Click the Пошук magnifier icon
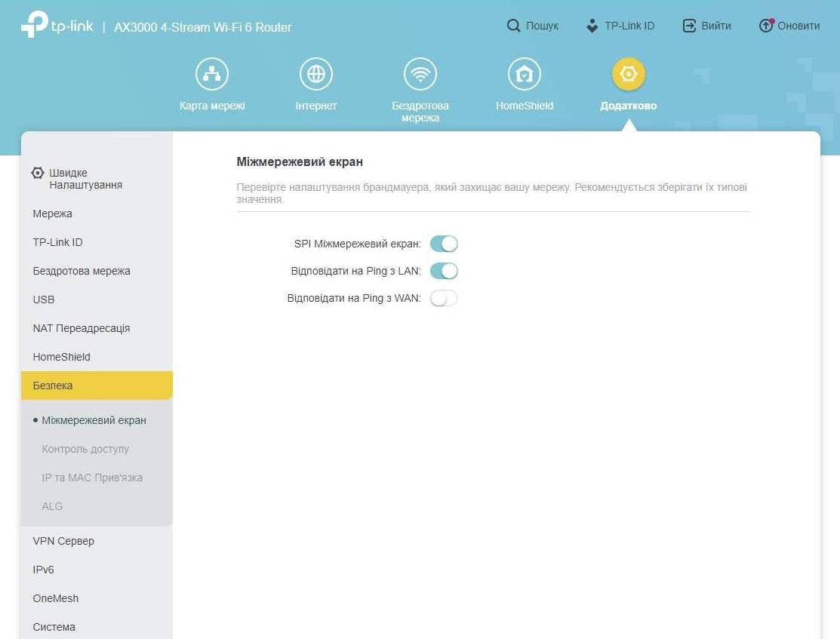 [514, 26]
